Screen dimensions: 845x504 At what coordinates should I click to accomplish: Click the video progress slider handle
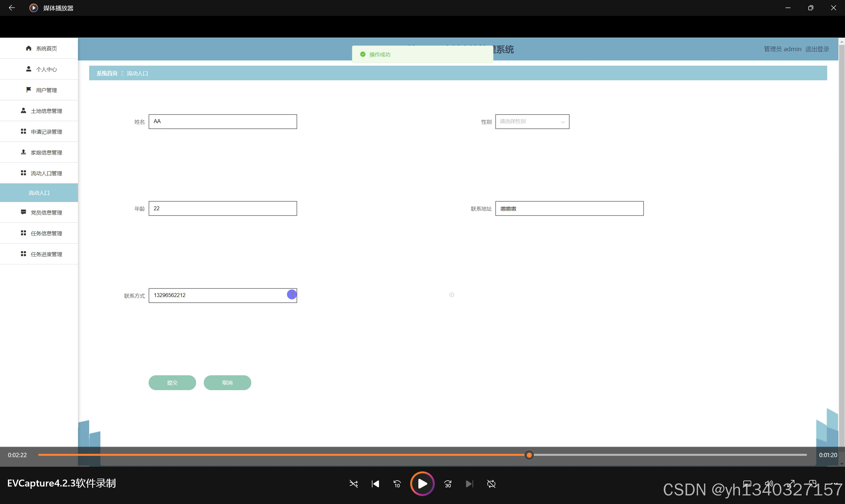(x=529, y=455)
